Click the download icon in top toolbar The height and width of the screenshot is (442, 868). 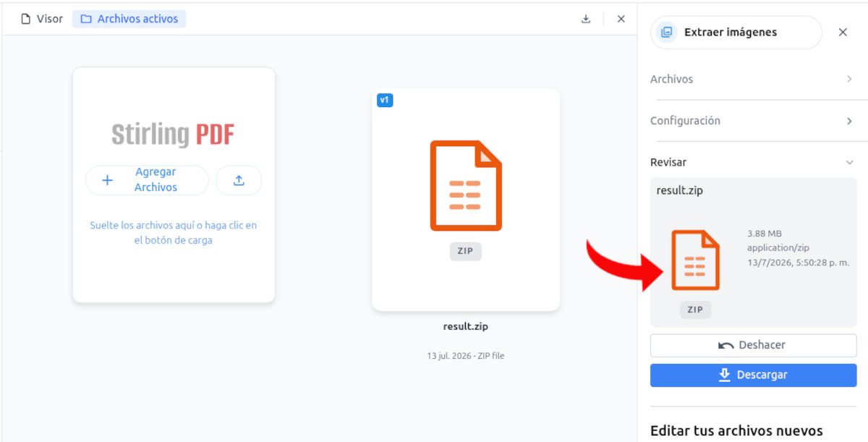586,20
